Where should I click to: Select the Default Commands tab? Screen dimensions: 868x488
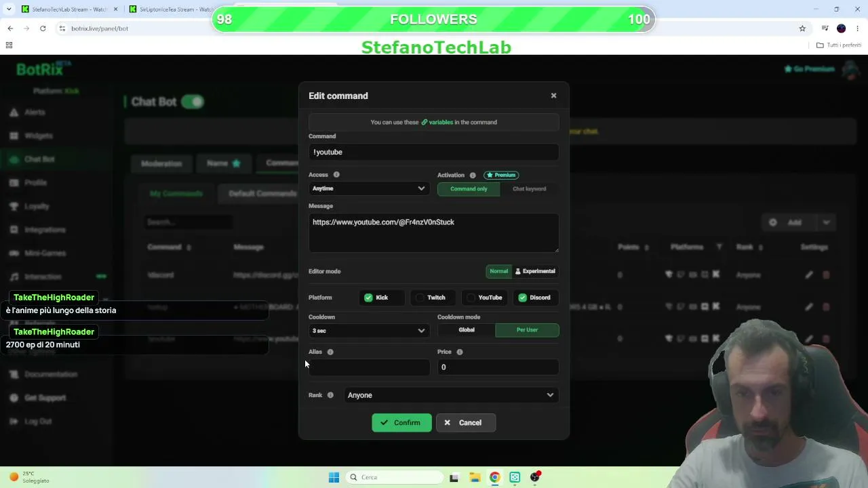click(x=262, y=193)
